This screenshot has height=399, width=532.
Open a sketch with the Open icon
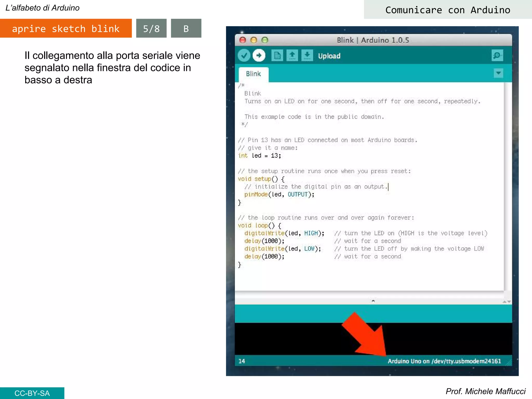[x=292, y=55]
